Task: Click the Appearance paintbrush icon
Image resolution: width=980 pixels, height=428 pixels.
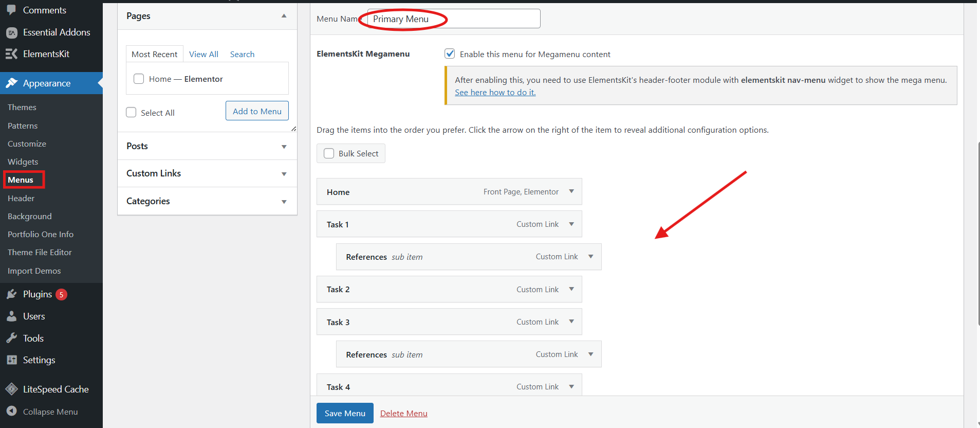Action: 11,83
